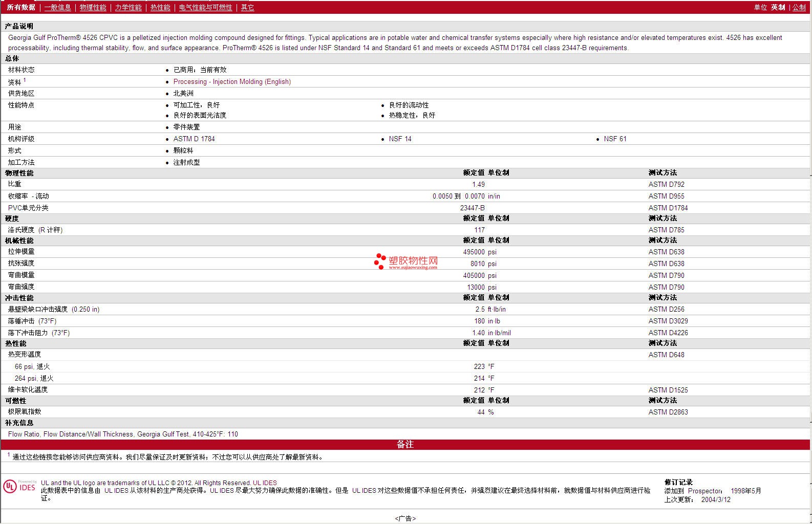Click ASTM D1784 in PVC单元分类 row

(668, 208)
